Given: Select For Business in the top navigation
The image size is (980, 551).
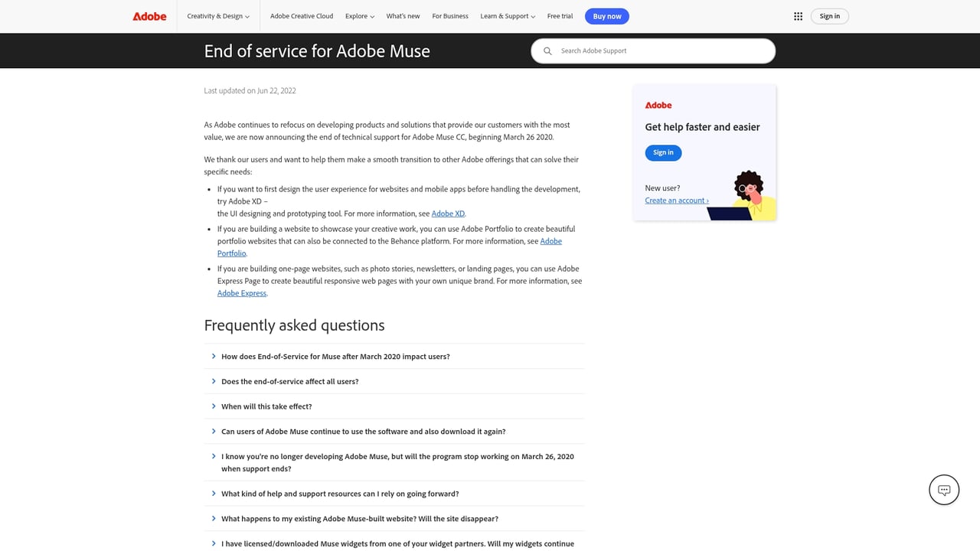Looking at the screenshot, I should [x=449, y=15].
